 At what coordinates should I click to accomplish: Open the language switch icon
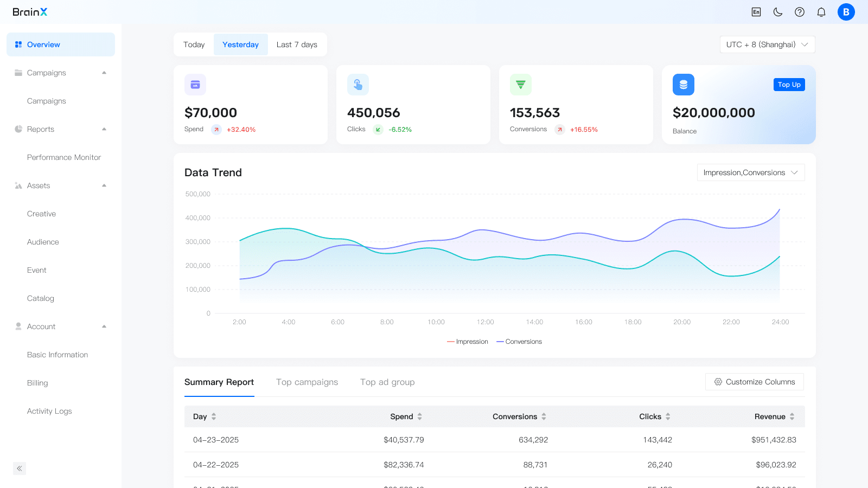pos(756,12)
